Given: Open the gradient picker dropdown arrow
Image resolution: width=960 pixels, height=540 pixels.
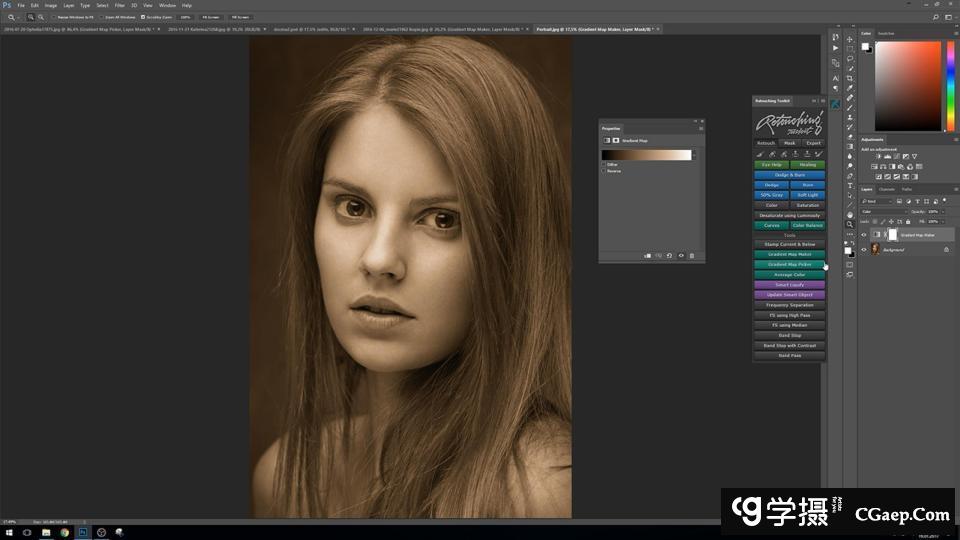Looking at the screenshot, I should coord(694,155).
